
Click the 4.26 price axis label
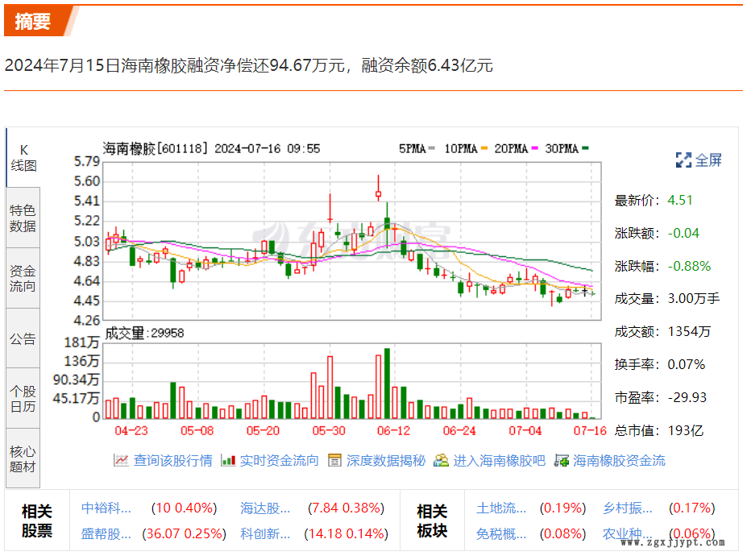coord(87,321)
